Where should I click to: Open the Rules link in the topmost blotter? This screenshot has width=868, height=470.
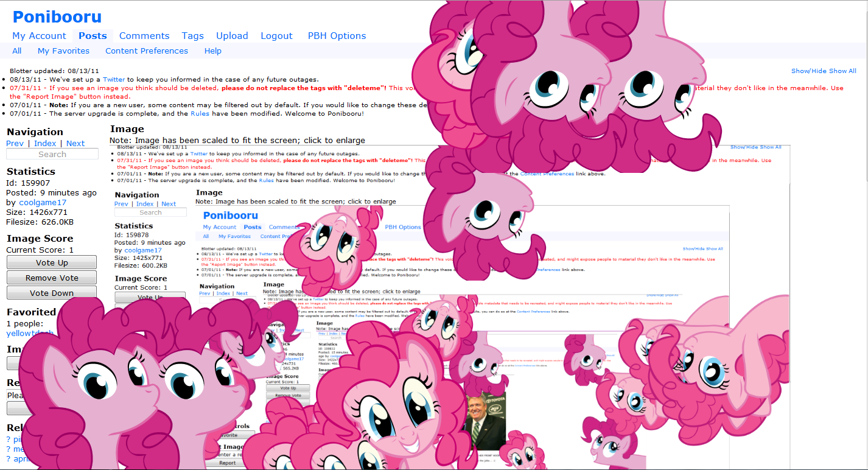coord(198,114)
